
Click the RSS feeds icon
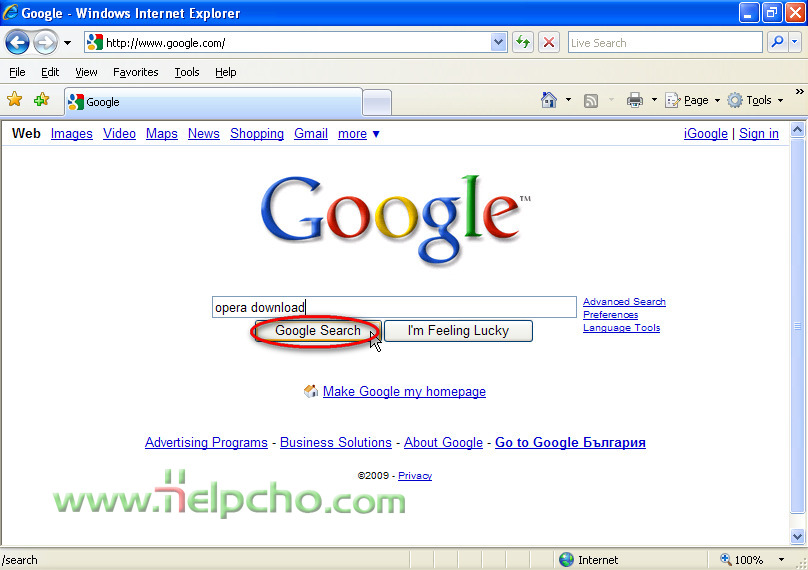click(x=591, y=100)
